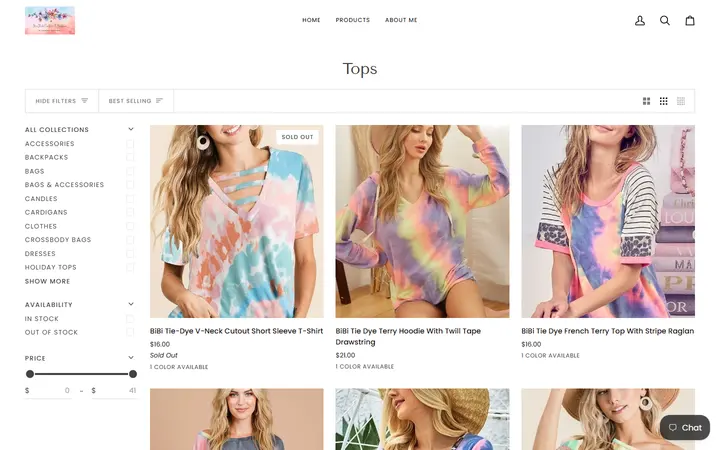This screenshot has height=450, width=720.
Task: Click the $21.00 price text
Action: 345,355
